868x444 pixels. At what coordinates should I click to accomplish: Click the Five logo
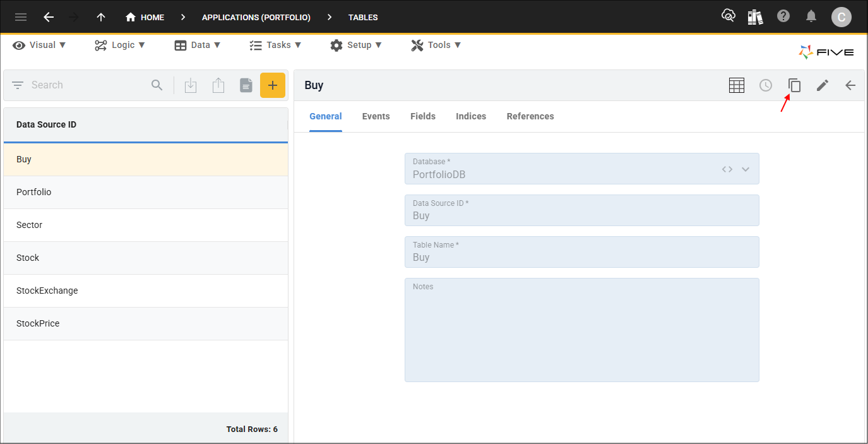tap(826, 52)
